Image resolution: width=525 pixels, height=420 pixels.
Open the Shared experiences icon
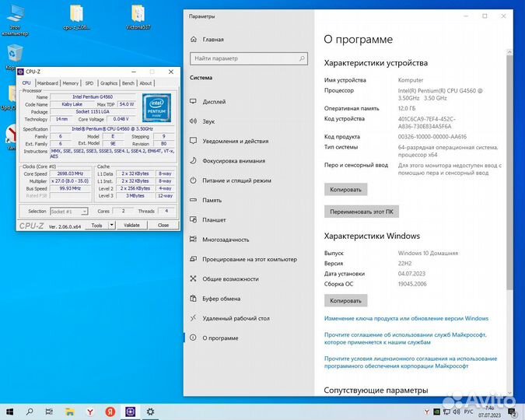193,278
